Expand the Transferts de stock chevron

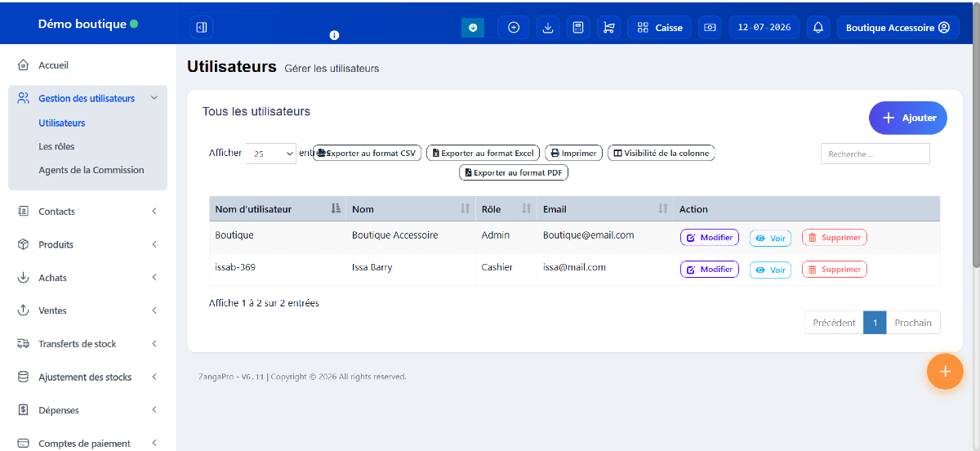click(154, 344)
